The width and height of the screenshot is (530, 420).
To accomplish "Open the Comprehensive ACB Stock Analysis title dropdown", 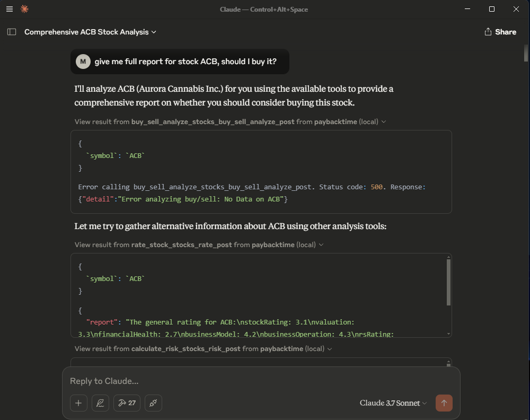I will [x=90, y=32].
